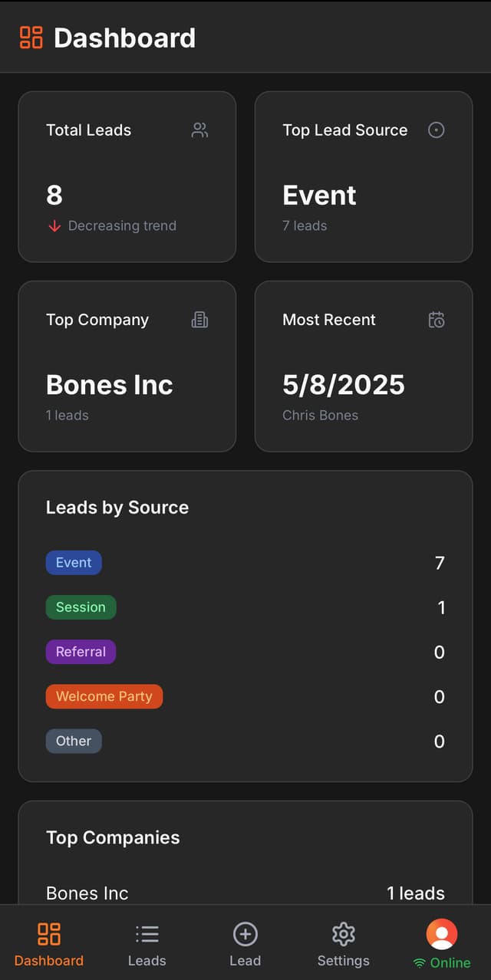Click the orange grid logo beside Dashboard title
The height and width of the screenshot is (980, 491).
pyautogui.click(x=32, y=37)
